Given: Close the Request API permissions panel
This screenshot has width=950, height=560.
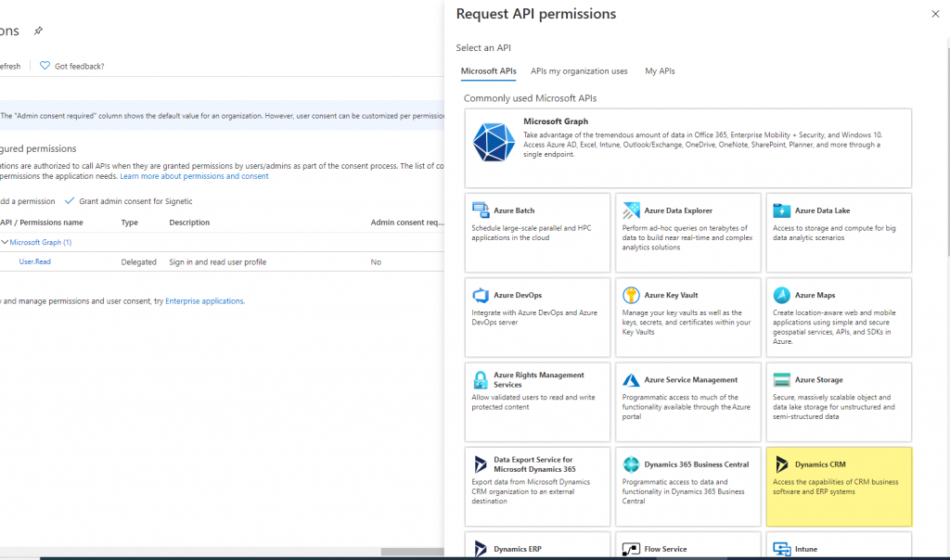Looking at the screenshot, I should (935, 14).
